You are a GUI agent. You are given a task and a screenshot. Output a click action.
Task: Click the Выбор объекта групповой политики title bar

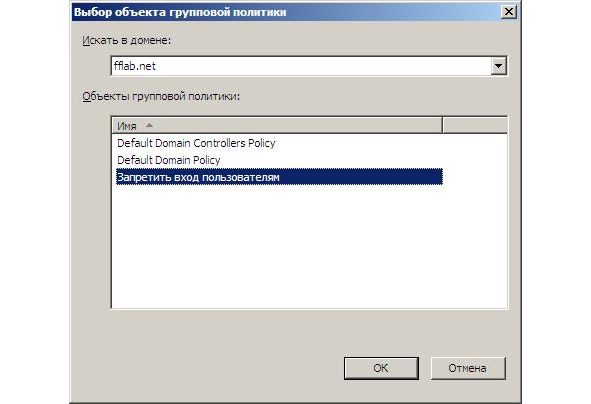pyautogui.click(x=286, y=12)
